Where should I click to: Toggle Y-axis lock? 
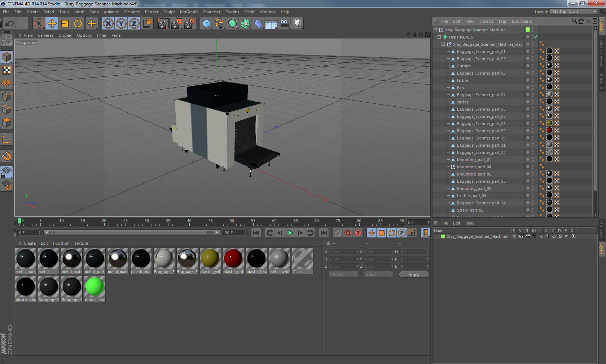[x=121, y=24]
